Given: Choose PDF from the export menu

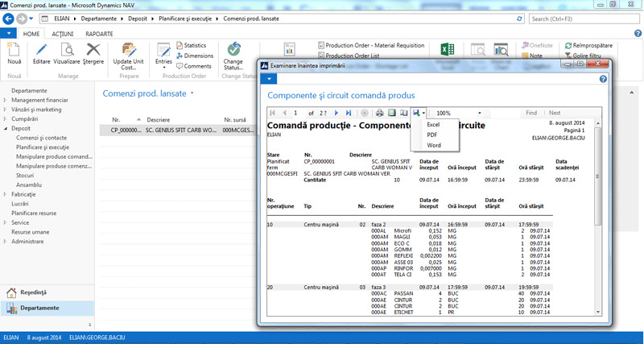Looking at the screenshot, I should tap(431, 135).
